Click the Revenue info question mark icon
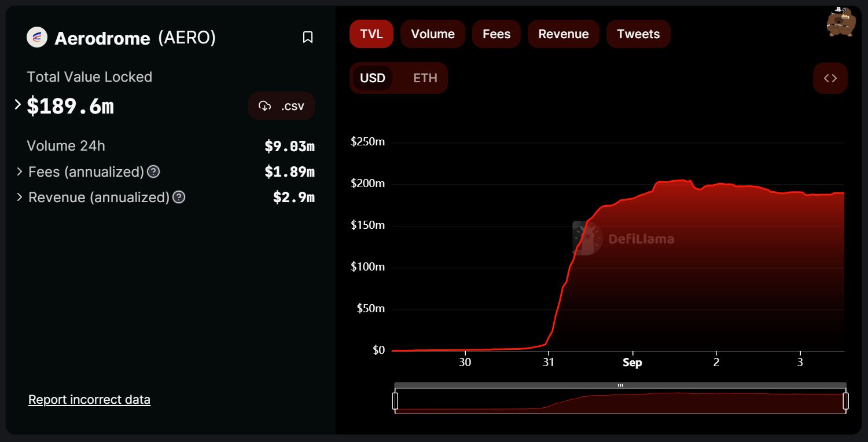 tap(179, 197)
